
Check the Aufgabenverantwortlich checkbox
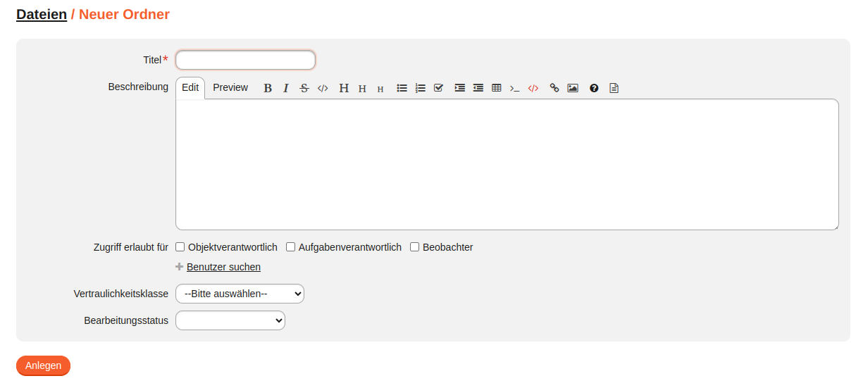pos(290,247)
